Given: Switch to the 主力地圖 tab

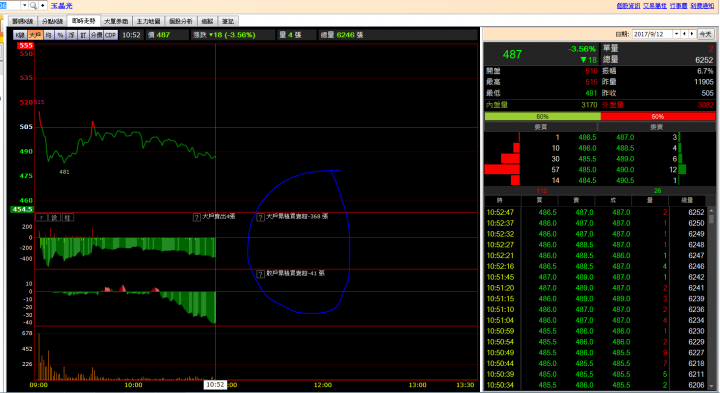Looking at the screenshot, I should click(x=149, y=21).
